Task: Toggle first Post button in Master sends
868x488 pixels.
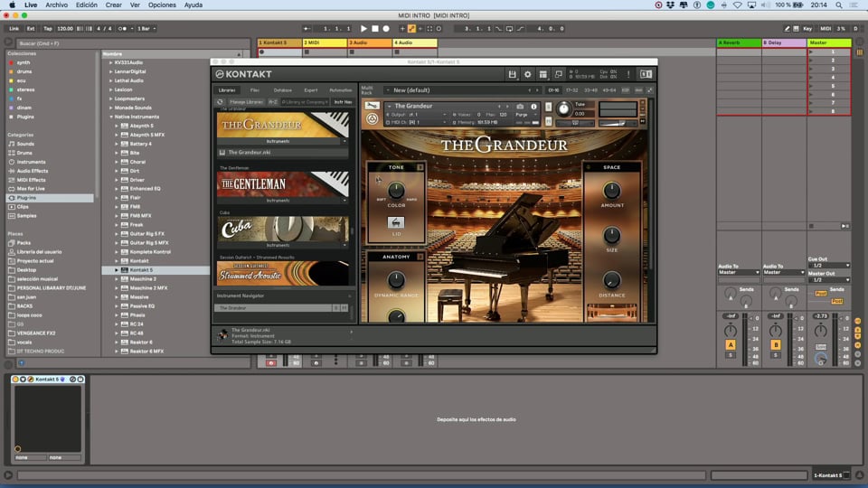Action: coord(821,293)
